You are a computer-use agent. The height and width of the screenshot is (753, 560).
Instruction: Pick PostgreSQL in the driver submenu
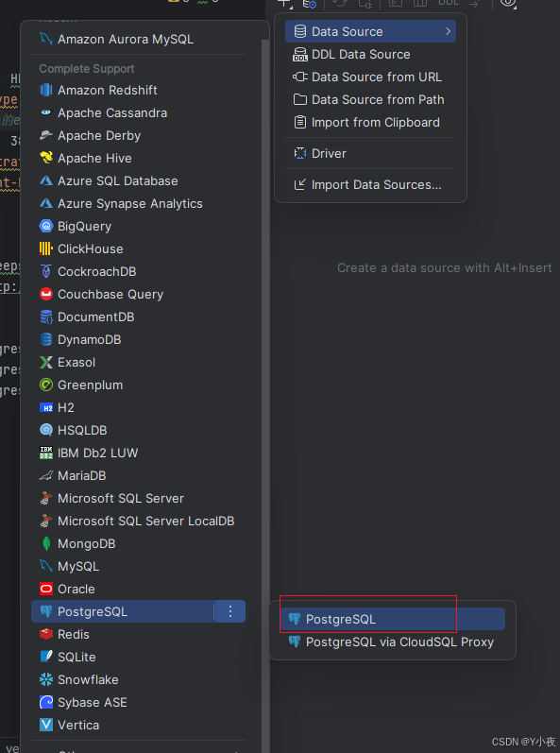(393, 619)
